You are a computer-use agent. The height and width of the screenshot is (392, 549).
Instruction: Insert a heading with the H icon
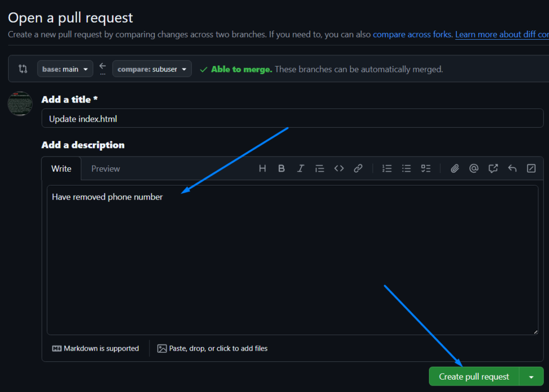(262, 168)
